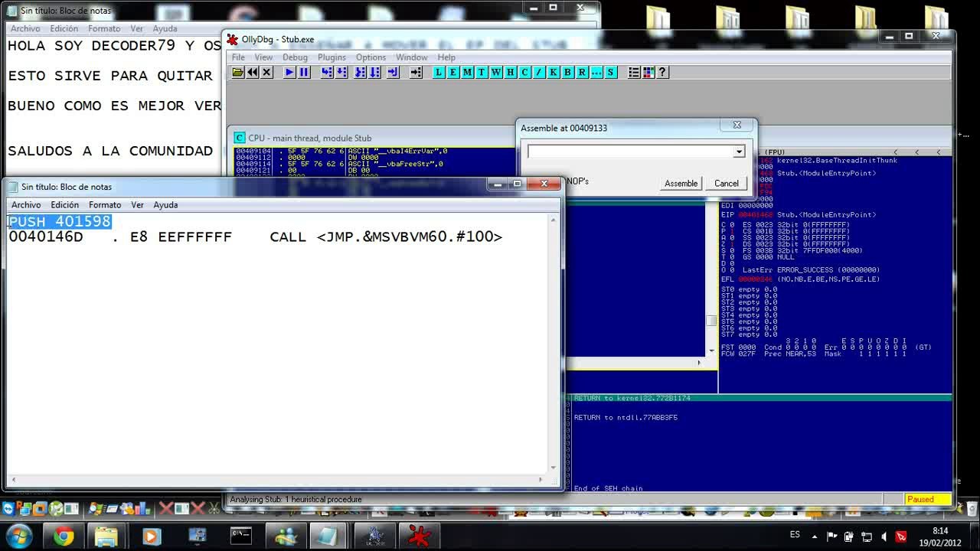Viewport: 980px width, 551px height.
Task: Show hidden tray icons with the arrow
Action: (x=814, y=536)
